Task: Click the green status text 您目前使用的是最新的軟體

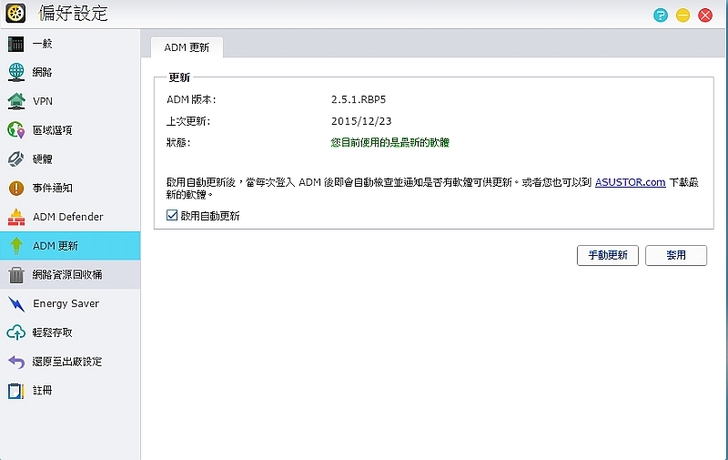Action: pyautogui.click(x=390, y=143)
